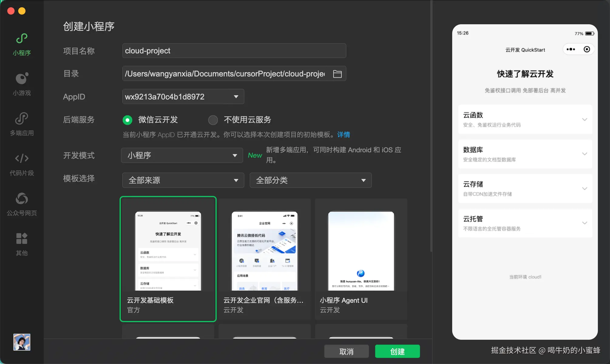This screenshot has width=610, height=364.
Task: Click the user avatar at bottom left
Action: coord(22,342)
